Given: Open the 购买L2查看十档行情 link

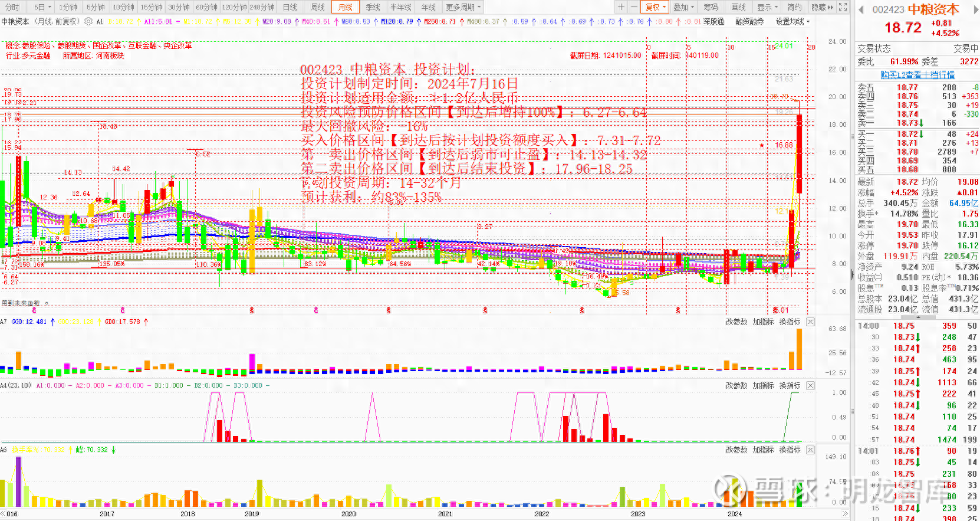Looking at the screenshot, I should point(917,75).
